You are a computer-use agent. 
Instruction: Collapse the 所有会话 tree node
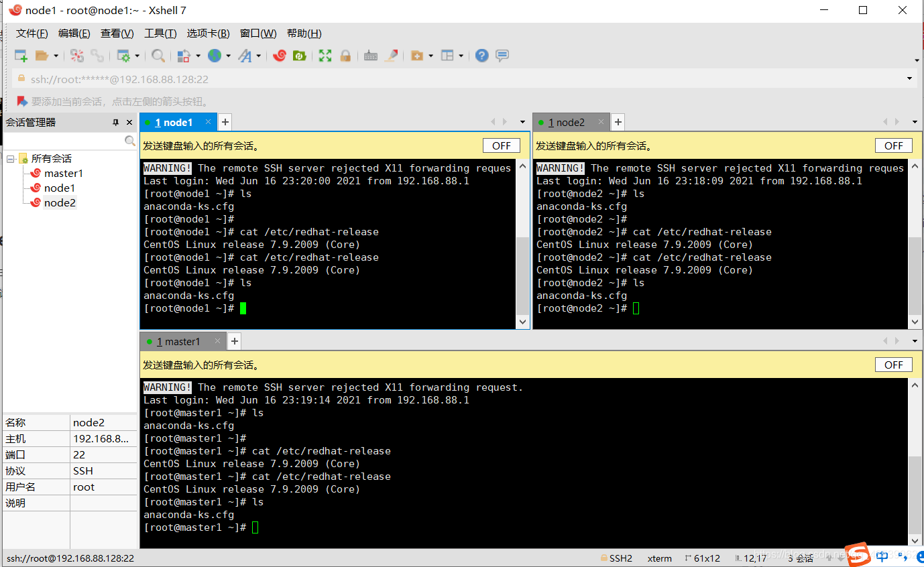tap(11, 159)
